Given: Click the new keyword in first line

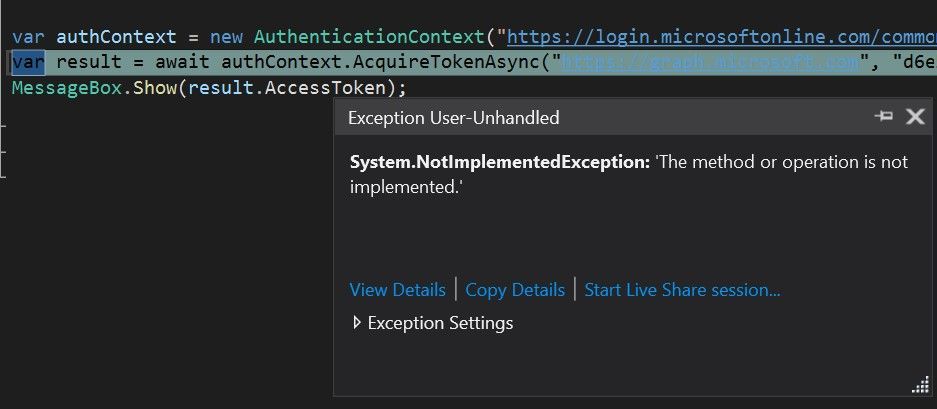Looking at the screenshot, I should coord(226,37).
